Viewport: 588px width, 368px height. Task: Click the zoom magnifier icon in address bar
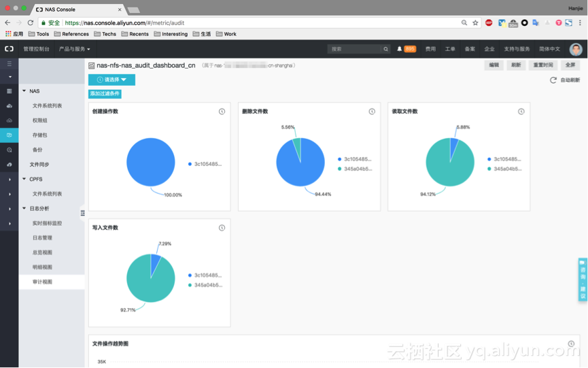click(x=464, y=23)
